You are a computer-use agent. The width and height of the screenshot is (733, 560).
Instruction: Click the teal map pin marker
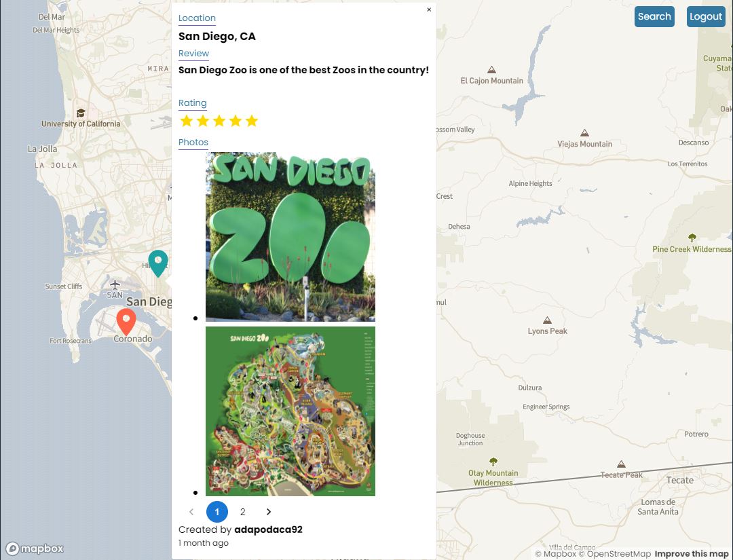158,262
